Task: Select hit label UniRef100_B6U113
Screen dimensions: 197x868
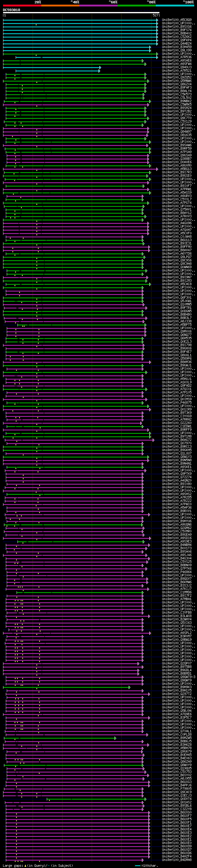Action: coord(177,240)
